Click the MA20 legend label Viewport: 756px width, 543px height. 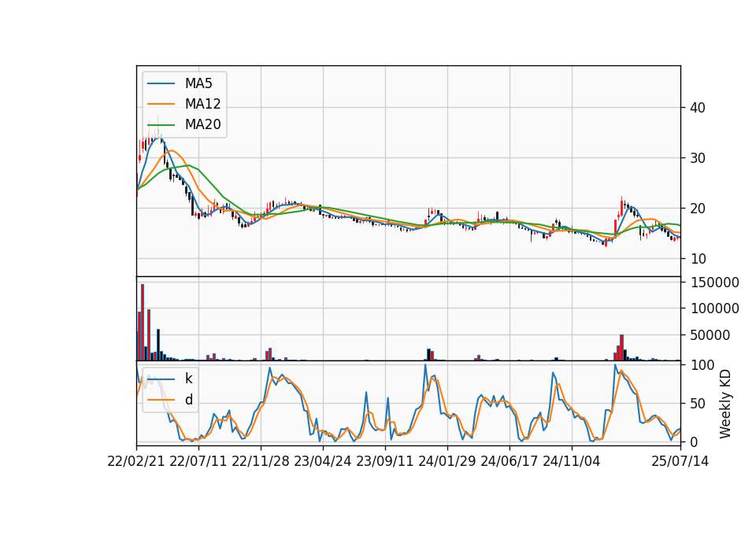pos(202,124)
